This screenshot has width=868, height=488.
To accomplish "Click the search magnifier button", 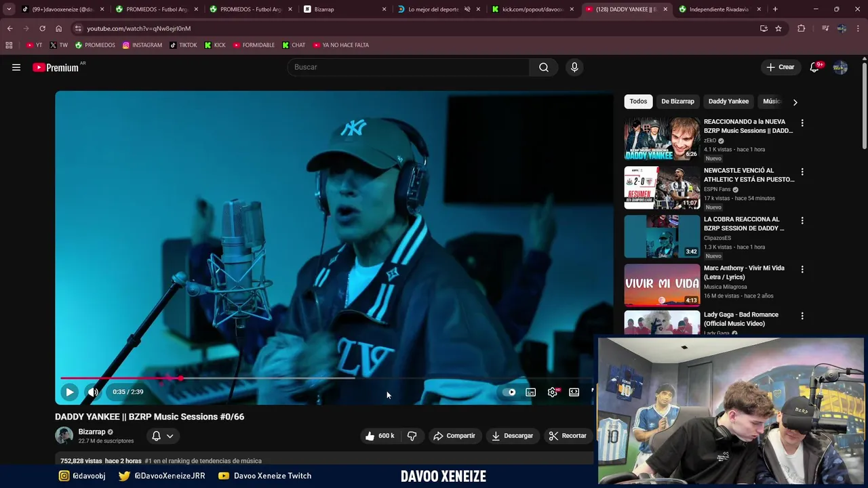I will [544, 67].
